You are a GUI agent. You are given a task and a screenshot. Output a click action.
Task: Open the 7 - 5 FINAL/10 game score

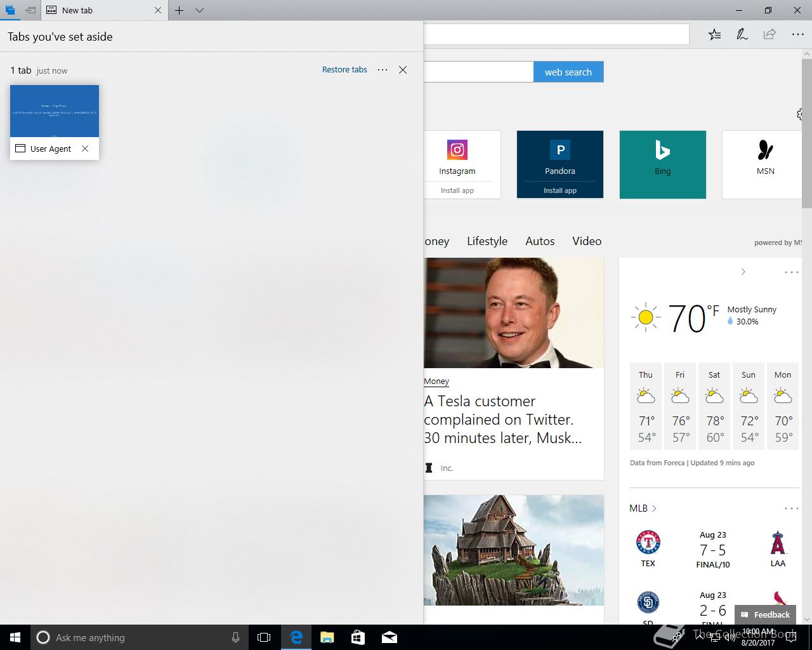click(713, 550)
